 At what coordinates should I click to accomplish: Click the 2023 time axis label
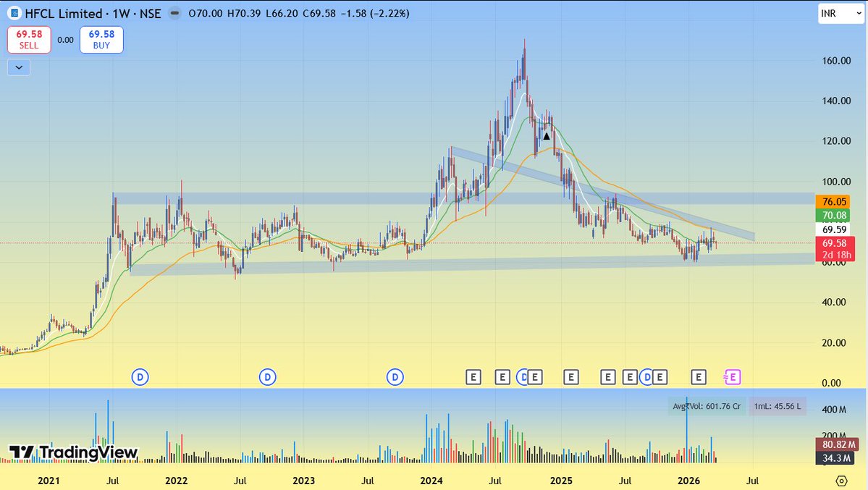pyautogui.click(x=304, y=481)
